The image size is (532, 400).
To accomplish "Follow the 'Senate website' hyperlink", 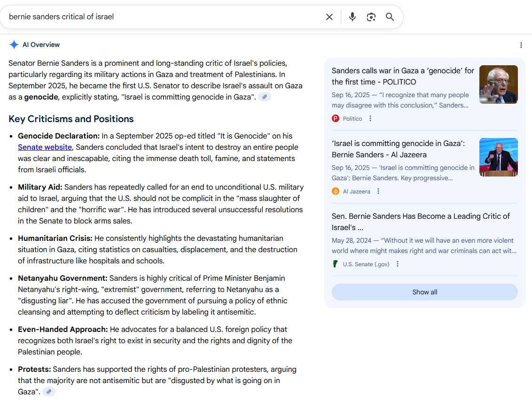I will [45, 147].
